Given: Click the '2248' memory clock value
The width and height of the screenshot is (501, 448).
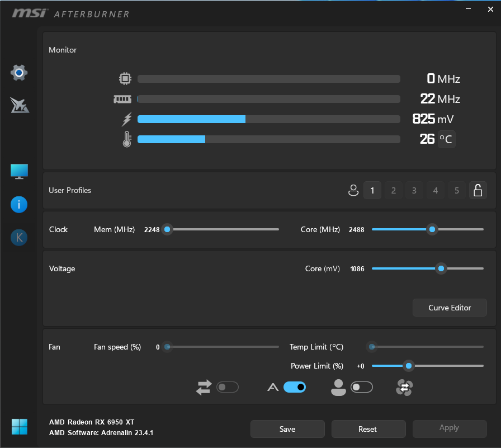Looking at the screenshot, I should pos(152,230).
